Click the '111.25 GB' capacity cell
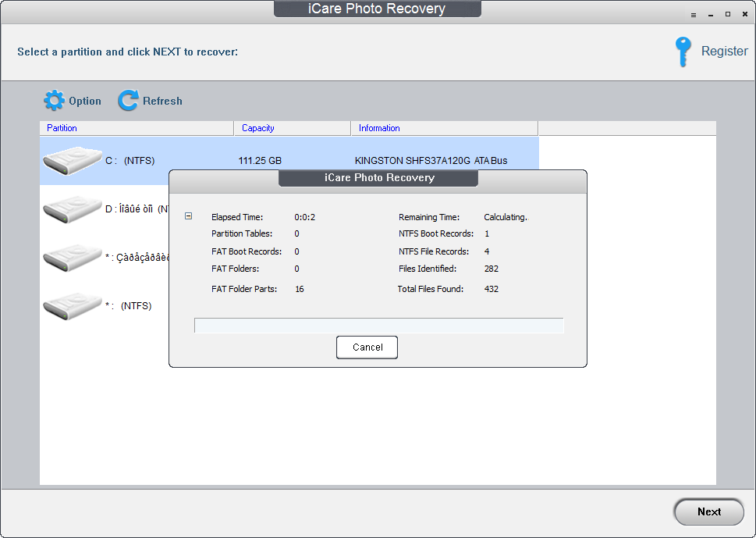The image size is (756, 538). [260, 161]
